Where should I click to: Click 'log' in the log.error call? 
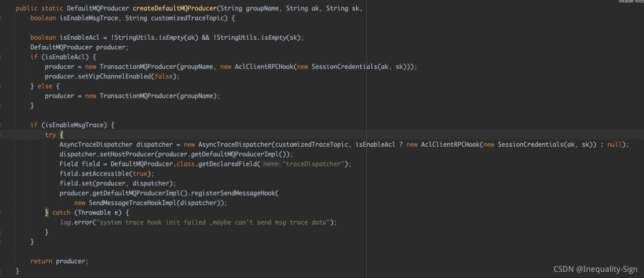[x=65, y=222]
